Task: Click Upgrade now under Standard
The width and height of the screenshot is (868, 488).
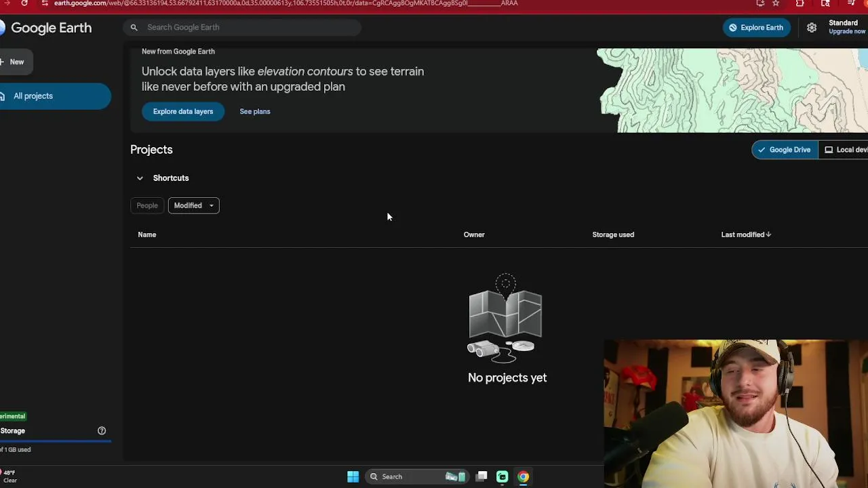Action: pos(847,32)
